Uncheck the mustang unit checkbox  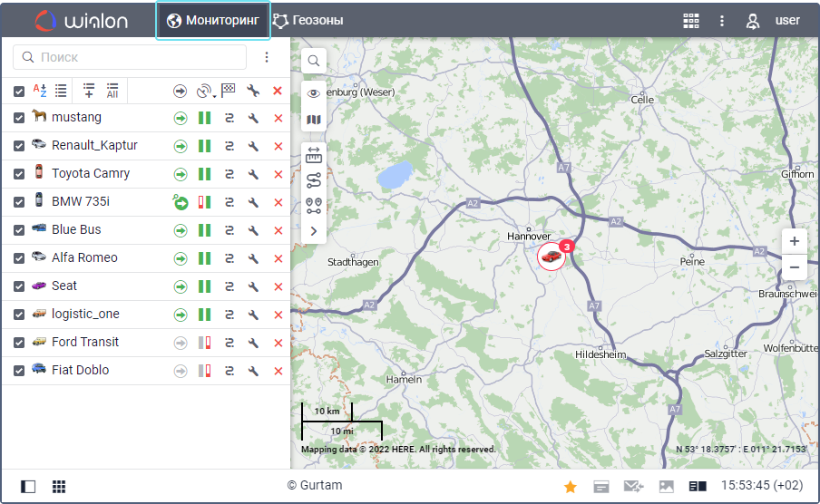19,118
